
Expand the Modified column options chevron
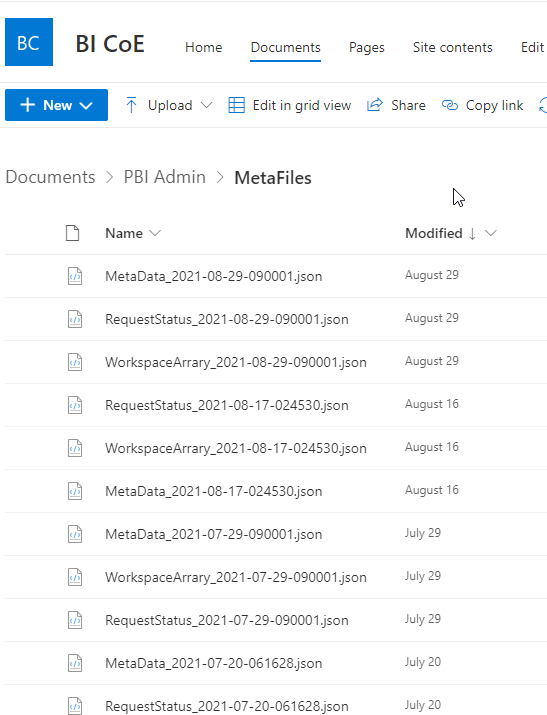click(x=491, y=233)
